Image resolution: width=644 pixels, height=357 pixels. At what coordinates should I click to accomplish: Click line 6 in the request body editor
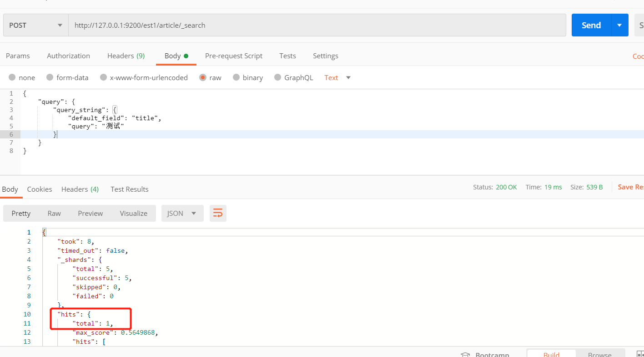(332, 134)
